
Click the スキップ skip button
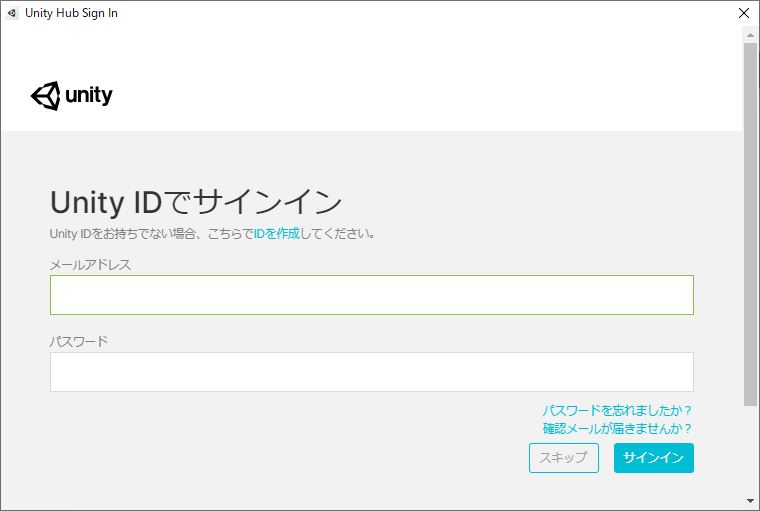point(564,458)
